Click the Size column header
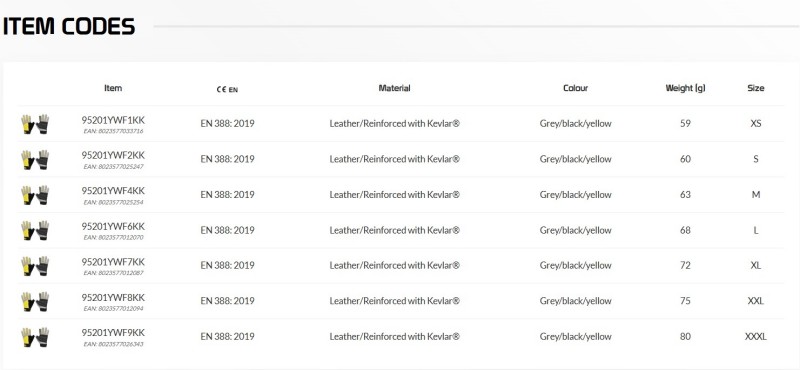The width and height of the screenshot is (800, 370). click(x=756, y=88)
